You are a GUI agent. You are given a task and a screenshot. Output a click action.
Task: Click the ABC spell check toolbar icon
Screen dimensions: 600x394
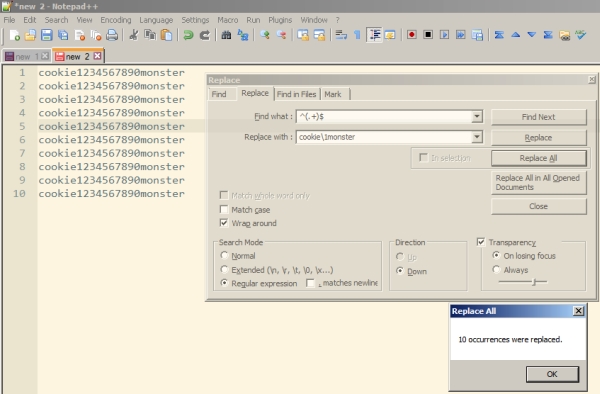tap(580, 35)
